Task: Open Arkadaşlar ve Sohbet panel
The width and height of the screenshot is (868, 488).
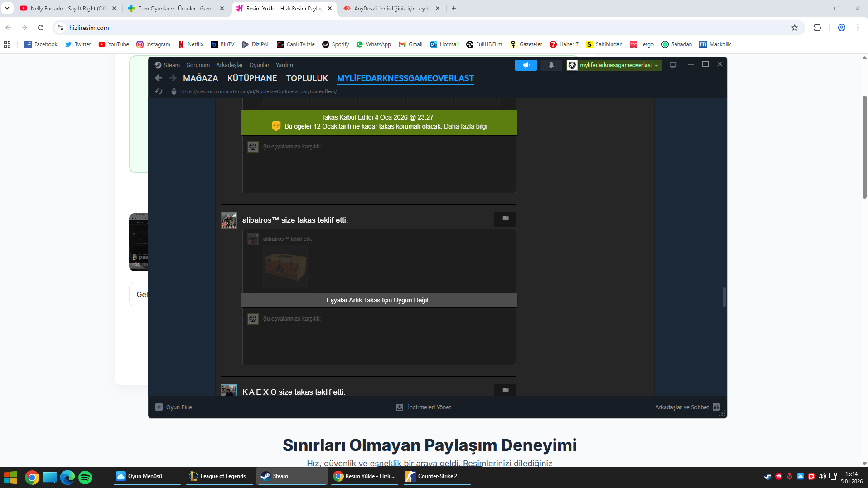Action: click(687, 407)
